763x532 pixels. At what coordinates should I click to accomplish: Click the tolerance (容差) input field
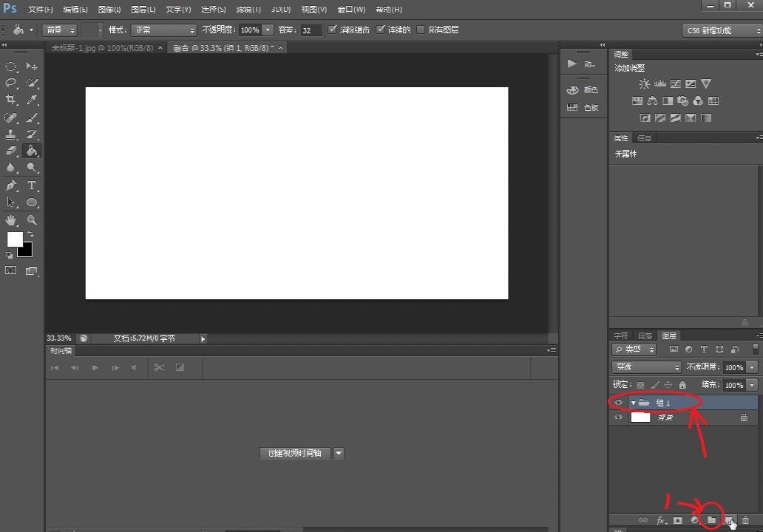[311, 30]
